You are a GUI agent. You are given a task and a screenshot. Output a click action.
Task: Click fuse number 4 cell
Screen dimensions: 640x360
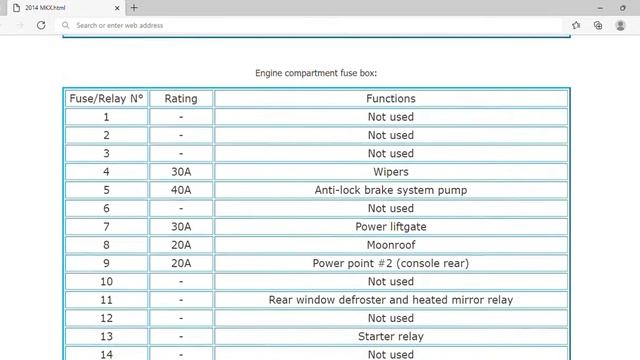(106, 172)
